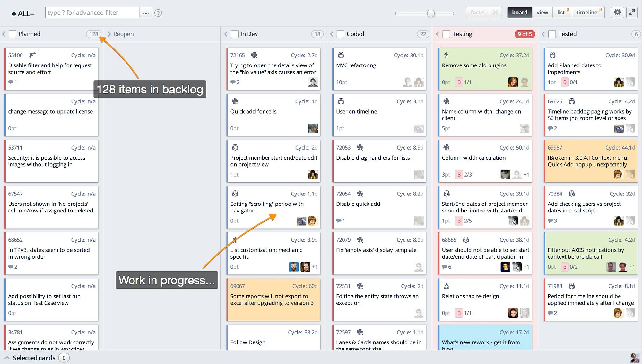Adjust the card size zoom slider
Viewport: 642px width, 364px height.
tap(431, 13)
